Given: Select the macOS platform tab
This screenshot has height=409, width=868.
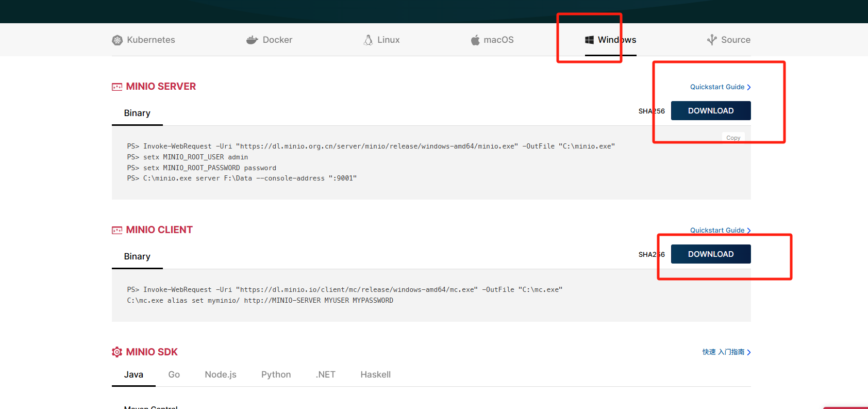Looking at the screenshot, I should [x=492, y=40].
